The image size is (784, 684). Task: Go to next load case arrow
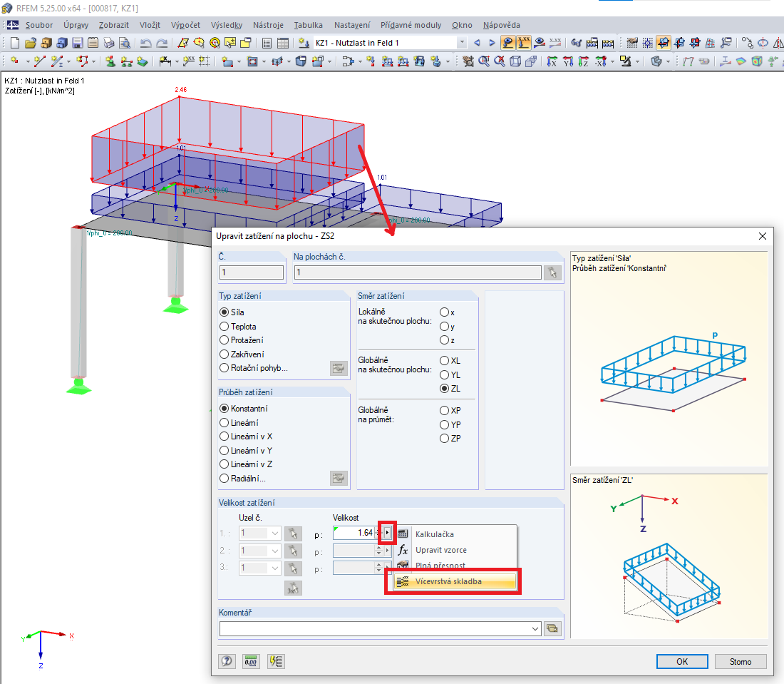[492, 43]
